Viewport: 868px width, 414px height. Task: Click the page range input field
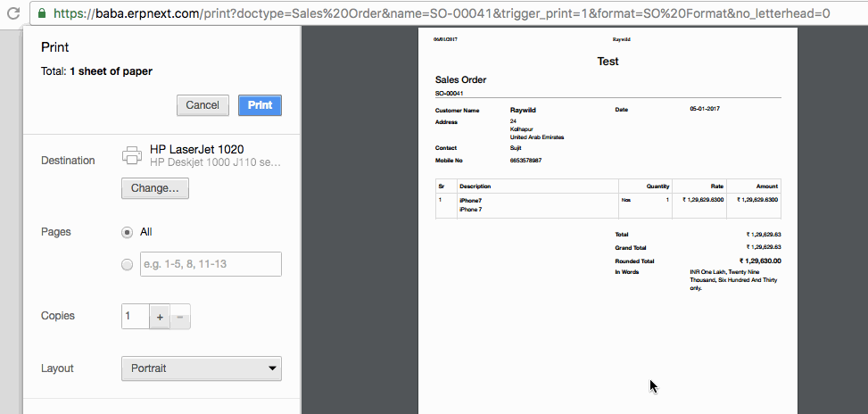[x=211, y=264]
